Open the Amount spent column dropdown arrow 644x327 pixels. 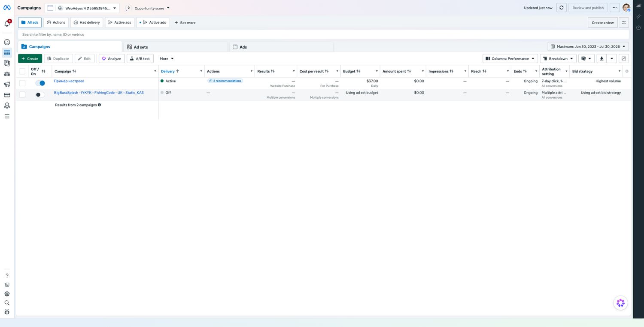coord(423,71)
